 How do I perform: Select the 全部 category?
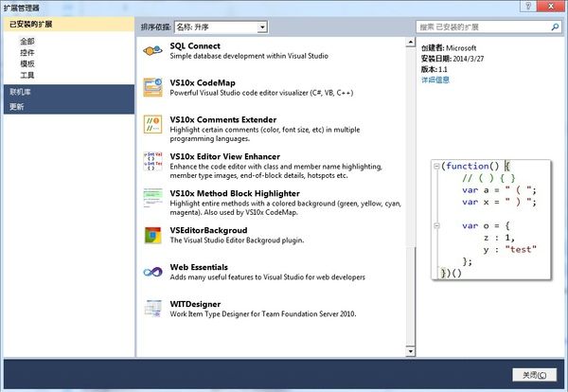click(27, 41)
